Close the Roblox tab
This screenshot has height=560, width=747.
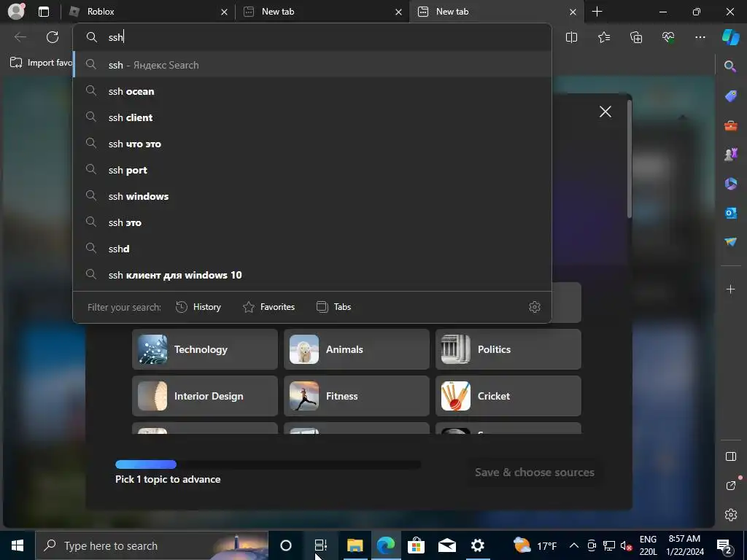click(224, 12)
